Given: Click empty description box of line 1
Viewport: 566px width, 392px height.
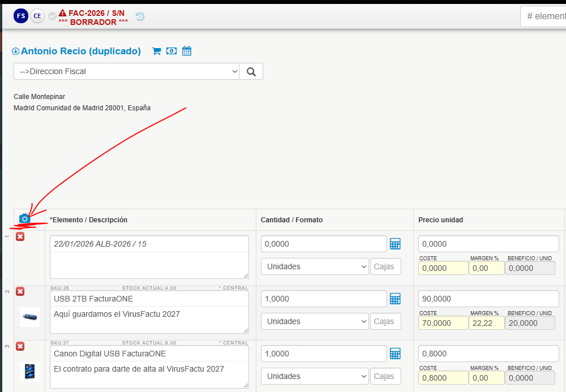Looking at the screenshot, I should click(149, 265).
